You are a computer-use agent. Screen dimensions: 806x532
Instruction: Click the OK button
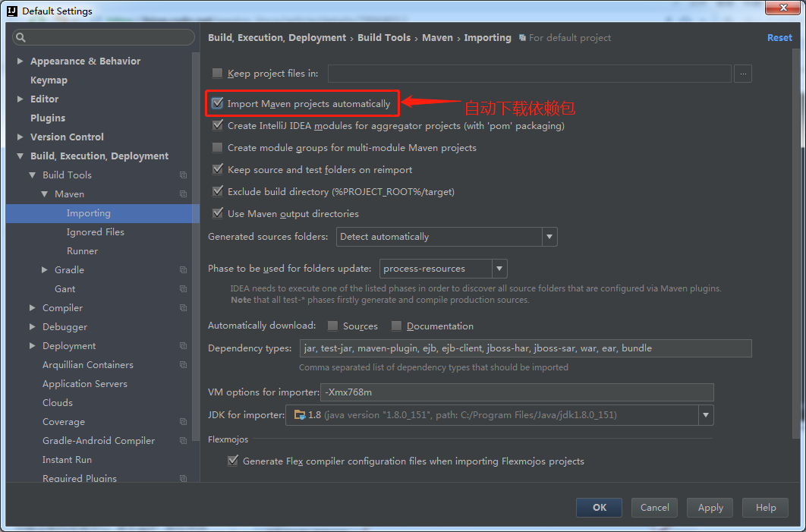pos(600,508)
